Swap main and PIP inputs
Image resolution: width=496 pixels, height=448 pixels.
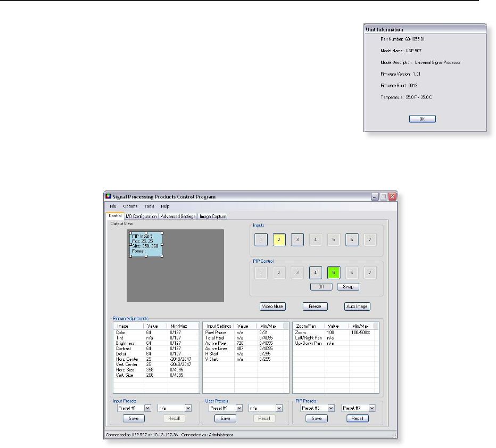pyautogui.click(x=348, y=287)
